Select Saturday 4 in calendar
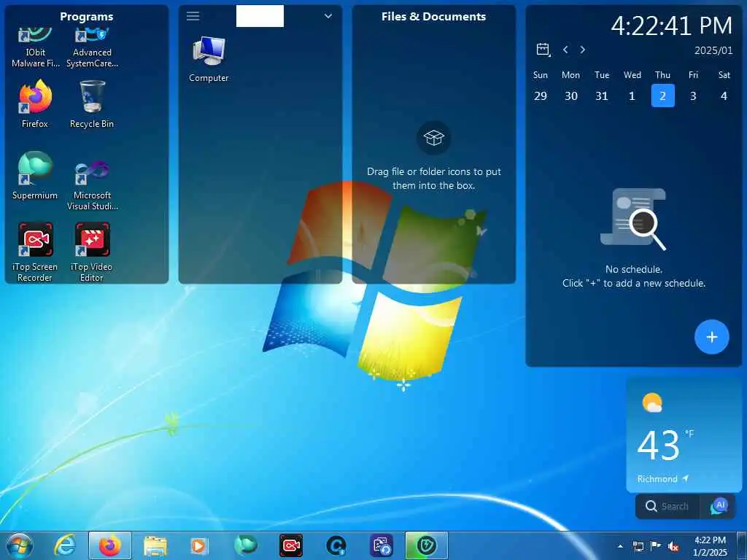Image resolution: width=747 pixels, height=560 pixels. click(724, 96)
